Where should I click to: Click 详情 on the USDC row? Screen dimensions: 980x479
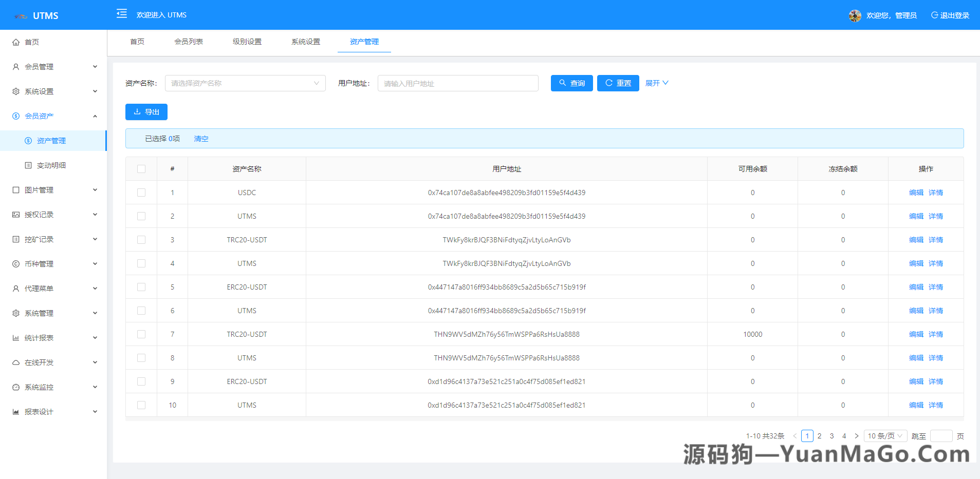click(935, 192)
